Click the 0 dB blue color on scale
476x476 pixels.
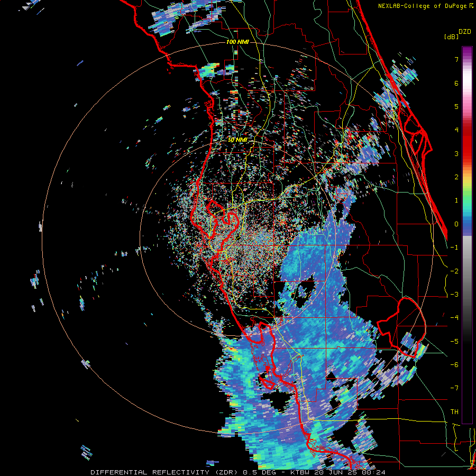[467, 224]
